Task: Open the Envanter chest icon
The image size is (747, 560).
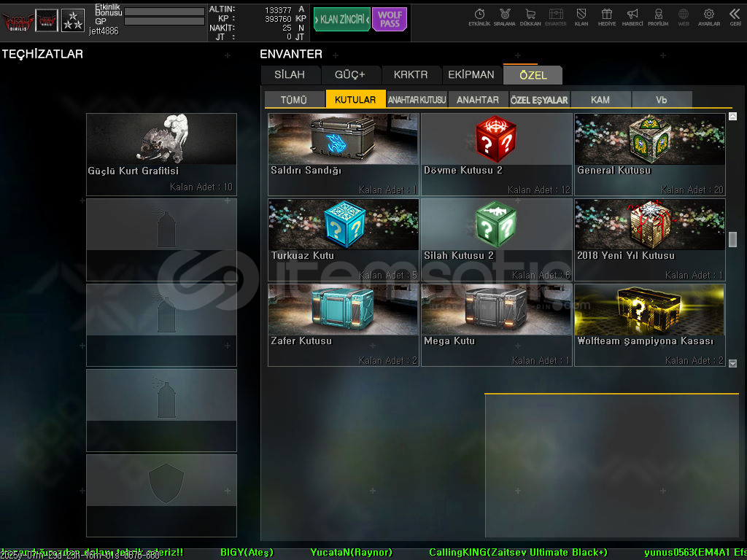Action: pyautogui.click(x=555, y=17)
